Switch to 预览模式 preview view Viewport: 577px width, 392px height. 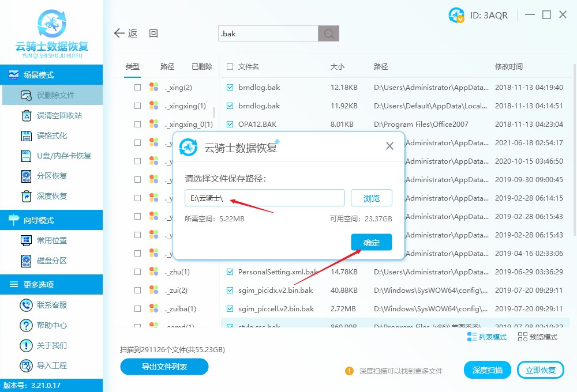tap(537, 337)
